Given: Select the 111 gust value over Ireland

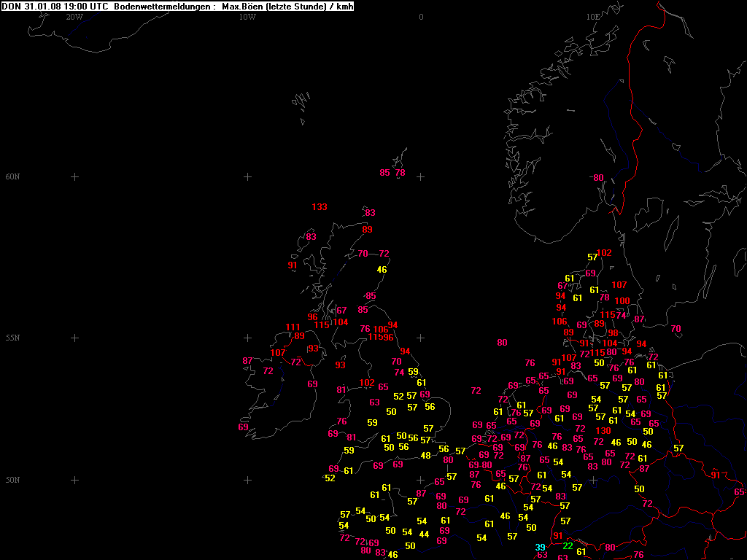Looking at the screenshot, I should (293, 327).
